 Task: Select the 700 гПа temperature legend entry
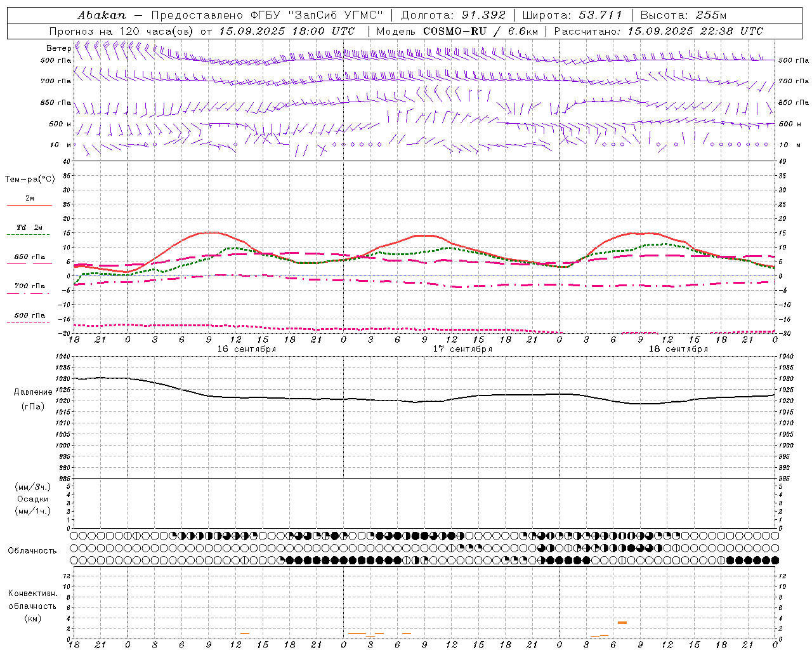pos(30,286)
